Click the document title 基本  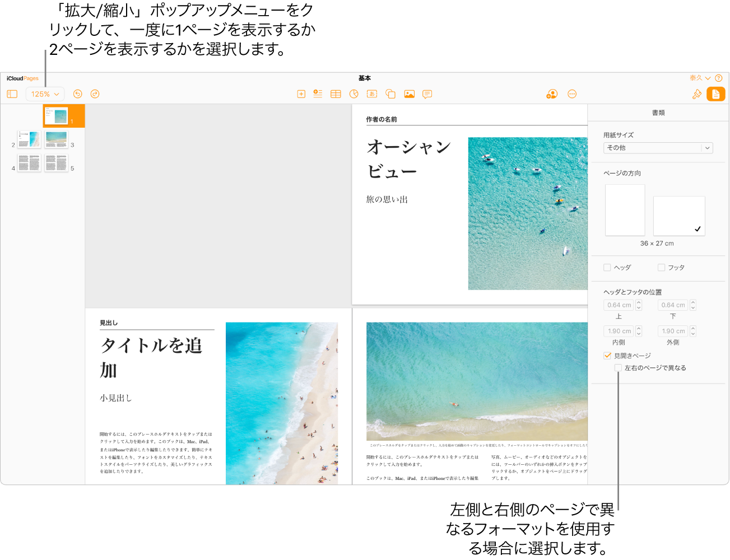365,78
